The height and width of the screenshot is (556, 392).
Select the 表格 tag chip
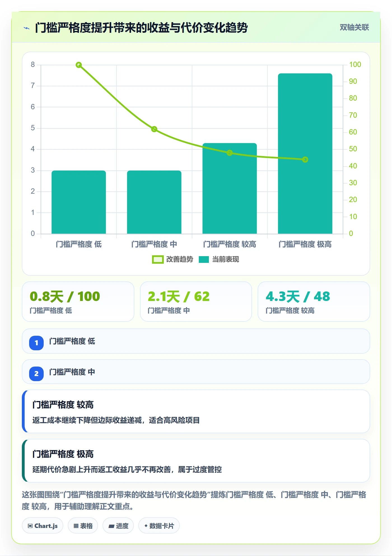click(83, 526)
